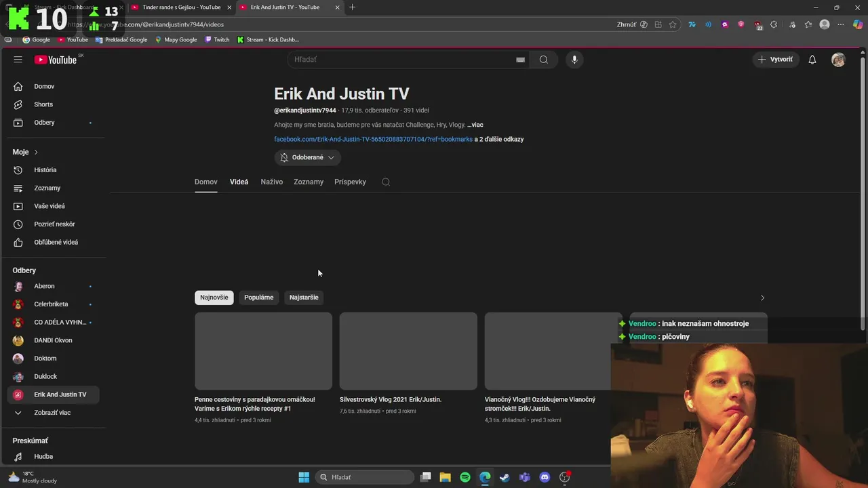Switch to Videá tab
868x488 pixels.
(239, 182)
